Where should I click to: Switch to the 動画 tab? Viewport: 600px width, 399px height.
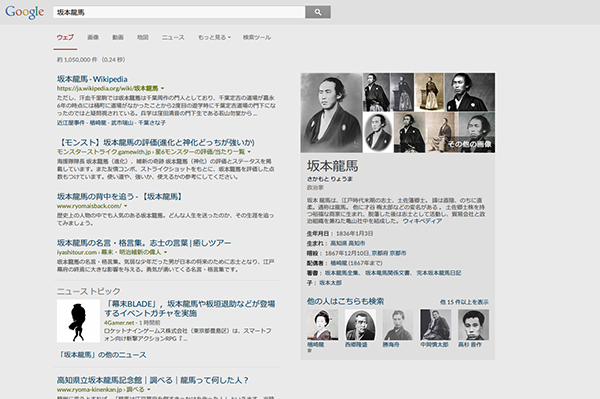(x=118, y=37)
